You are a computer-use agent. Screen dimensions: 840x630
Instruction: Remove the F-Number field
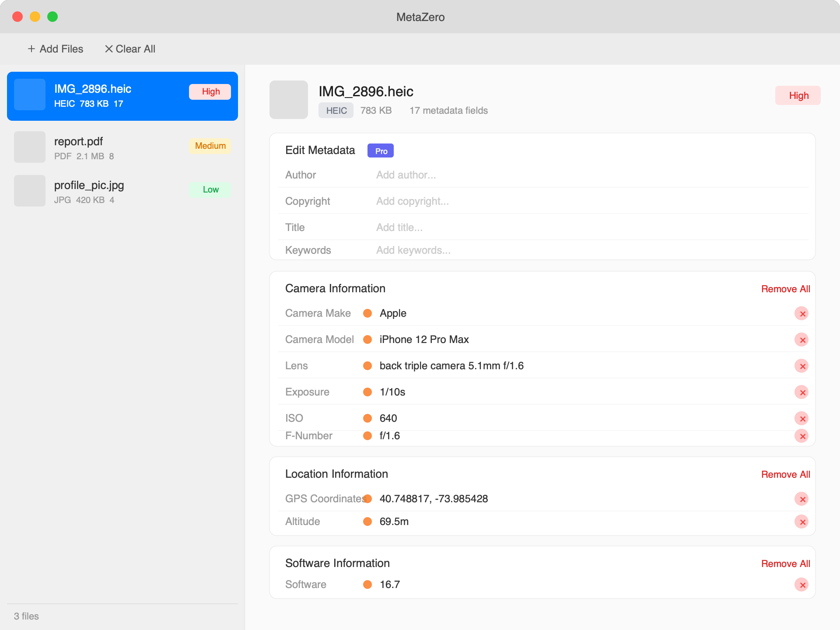(x=801, y=436)
